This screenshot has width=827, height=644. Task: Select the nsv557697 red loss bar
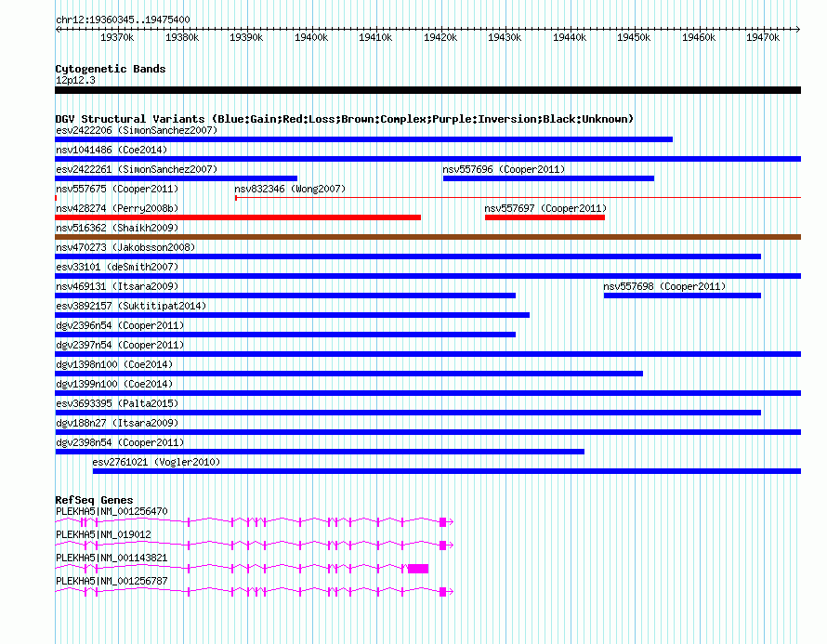click(545, 217)
